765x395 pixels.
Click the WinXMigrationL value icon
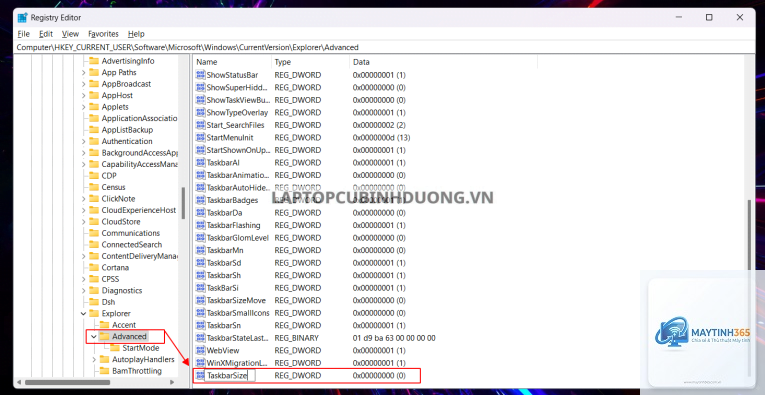[200, 363]
